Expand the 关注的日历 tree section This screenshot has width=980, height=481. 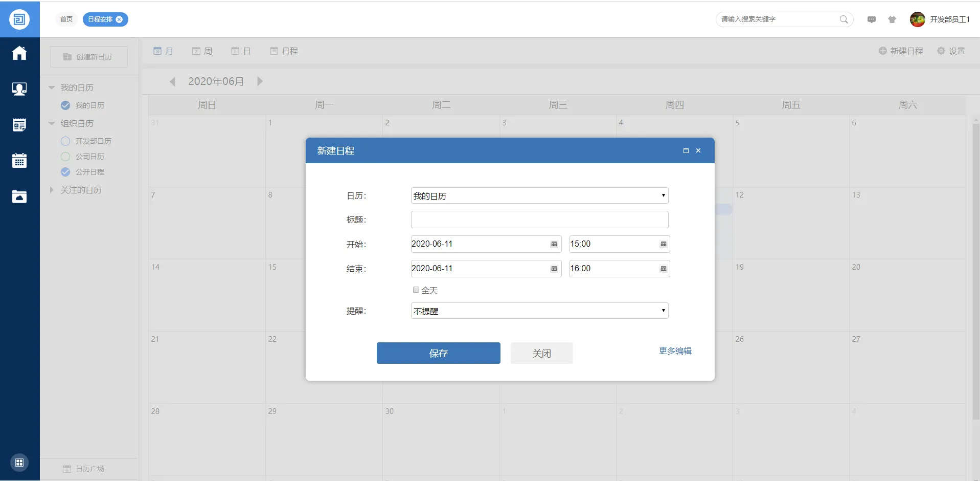pyautogui.click(x=52, y=190)
